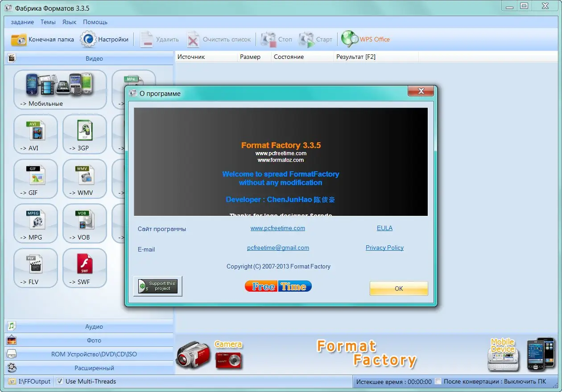The width and height of the screenshot is (562, 392).
Task: Choose the MPG conversion icon
Action: (36, 223)
